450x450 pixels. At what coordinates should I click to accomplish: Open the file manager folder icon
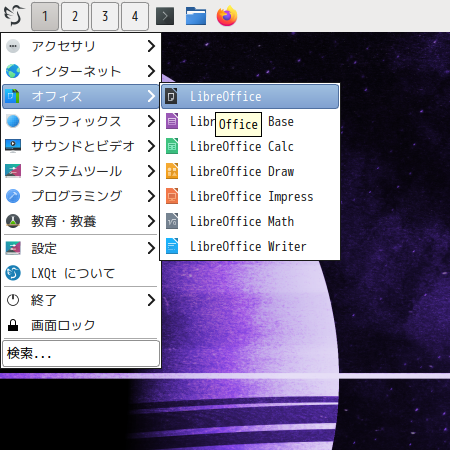[x=196, y=16]
